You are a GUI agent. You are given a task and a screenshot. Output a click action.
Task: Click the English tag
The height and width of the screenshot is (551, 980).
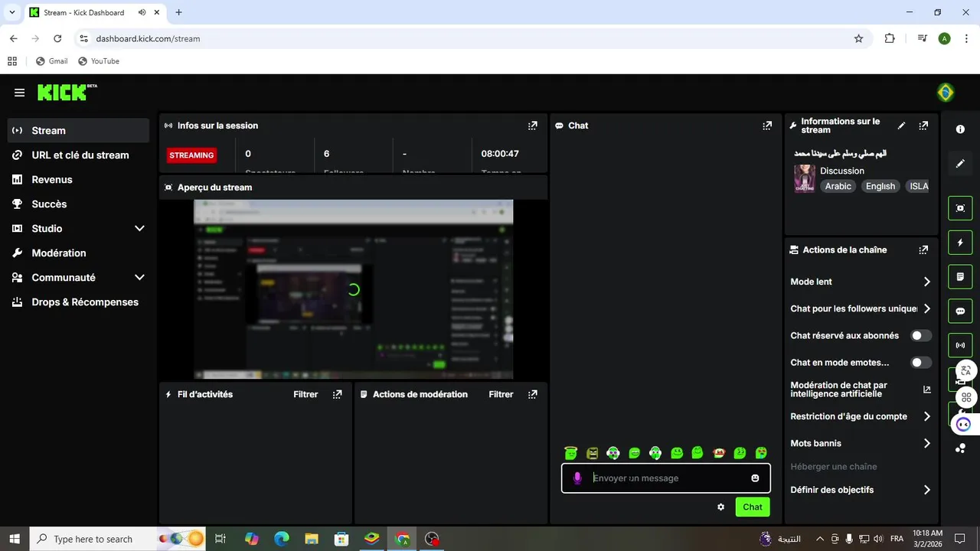(x=880, y=186)
